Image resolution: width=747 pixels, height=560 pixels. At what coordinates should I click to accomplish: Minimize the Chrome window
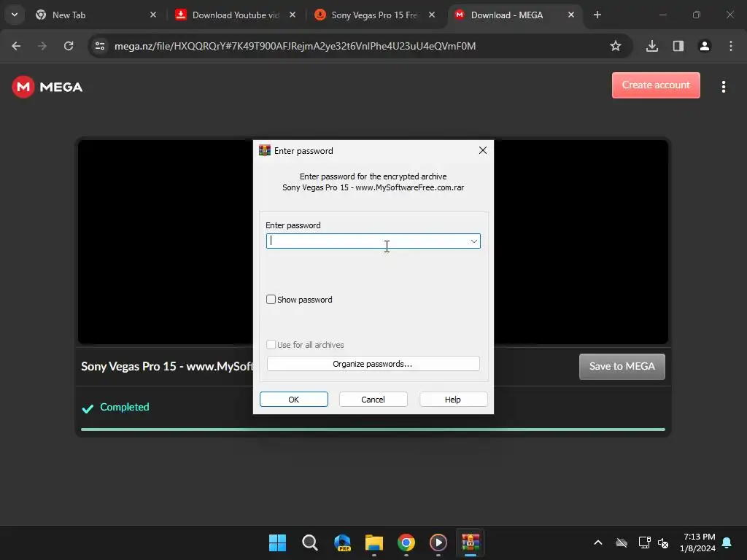click(662, 15)
